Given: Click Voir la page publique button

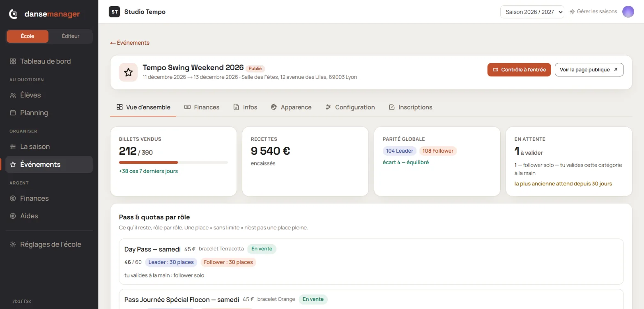Looking at the screenshot, I should coord(589,70).
